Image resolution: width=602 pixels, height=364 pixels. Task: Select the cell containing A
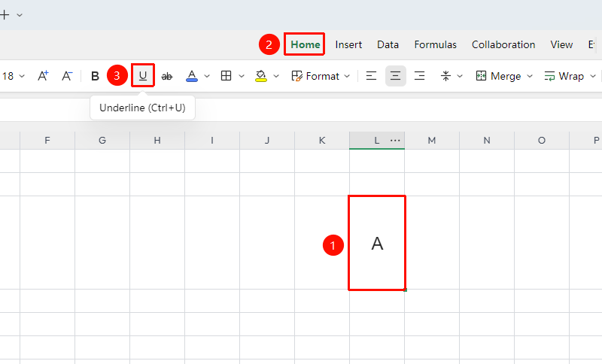tap(377, 243)
